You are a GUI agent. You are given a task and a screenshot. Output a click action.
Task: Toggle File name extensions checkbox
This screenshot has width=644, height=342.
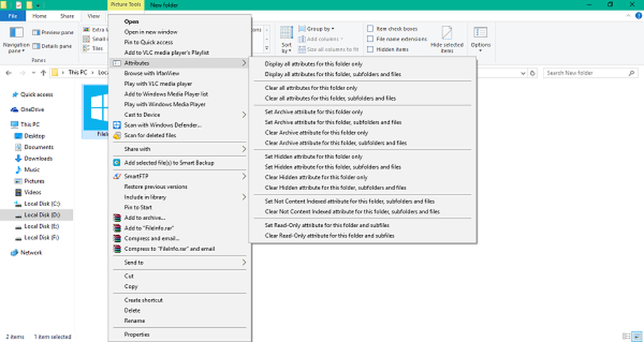(370, 39)
